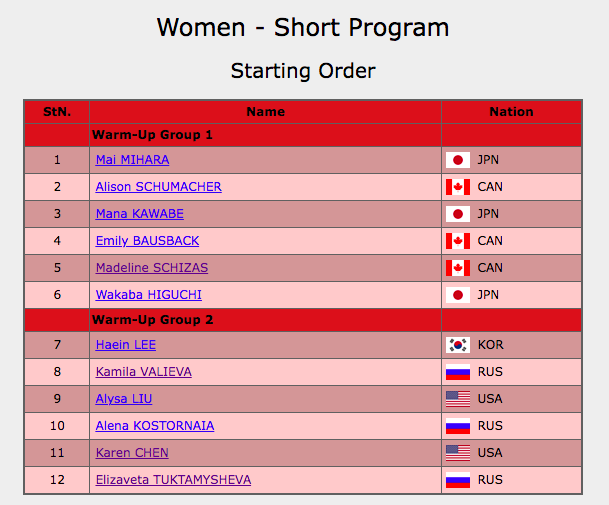Click the Nation column header
This screenshot has height=505, width=609.
point(511,112)
